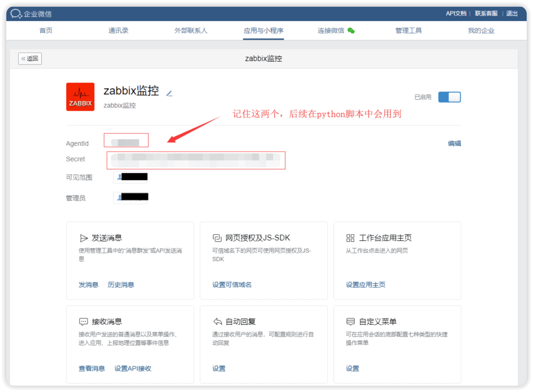Switch to the 管理工具 tab
The width and height of the screenshot is (533, 392).
[x=408, y=31]
